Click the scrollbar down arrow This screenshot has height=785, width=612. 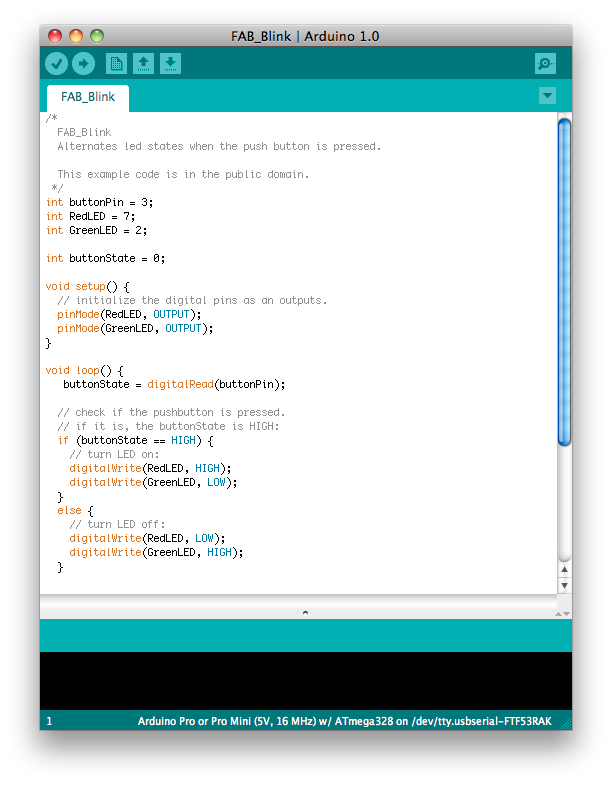coord(564,585)
